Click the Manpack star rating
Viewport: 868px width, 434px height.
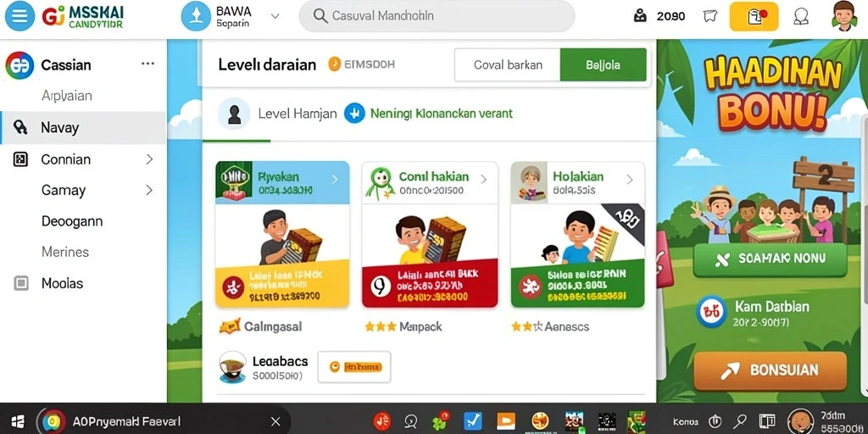381,326
